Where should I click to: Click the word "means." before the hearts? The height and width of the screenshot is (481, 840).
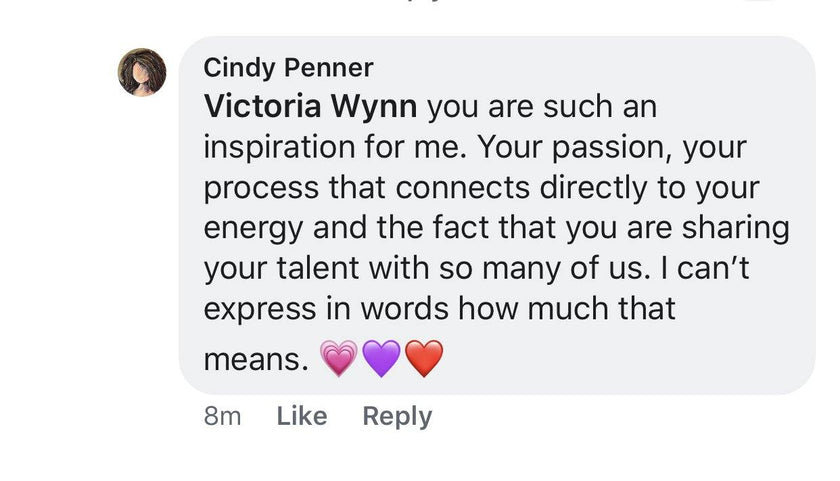point(255,360)
